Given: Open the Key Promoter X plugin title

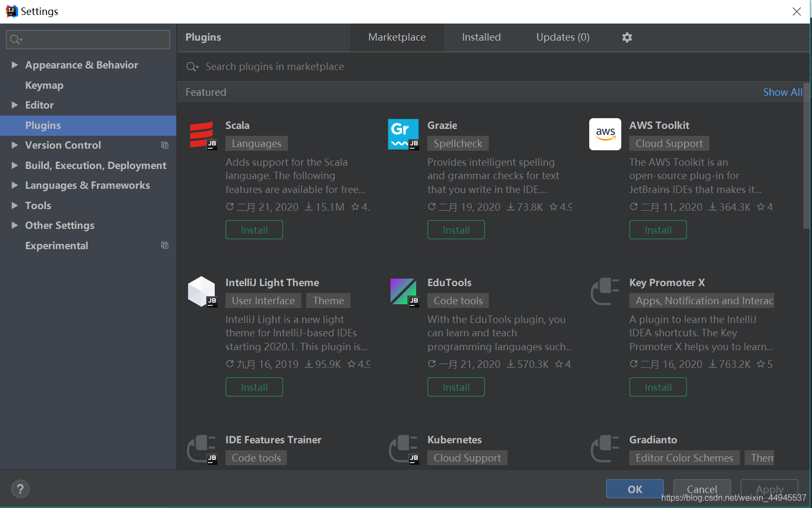Looking at the screenshot, I should click(x=667, y=282).
